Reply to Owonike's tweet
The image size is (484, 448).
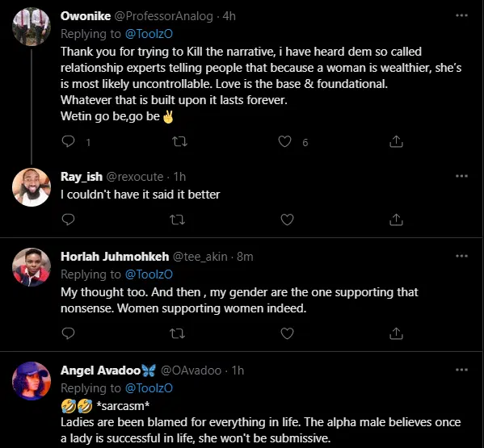68,141
